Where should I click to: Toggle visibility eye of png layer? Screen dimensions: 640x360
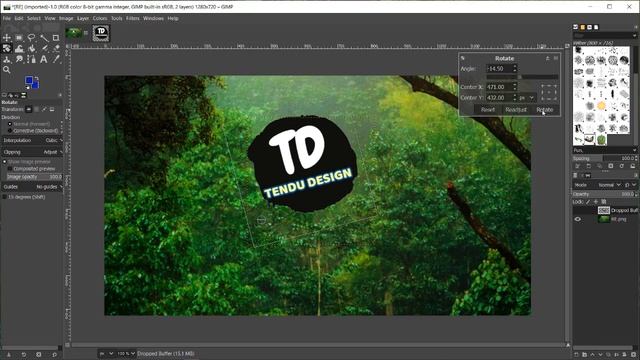click(x=578, y=219)
